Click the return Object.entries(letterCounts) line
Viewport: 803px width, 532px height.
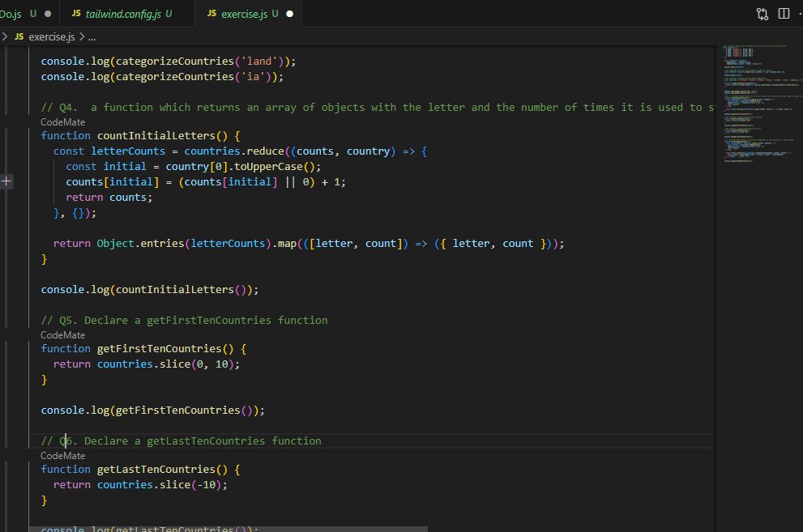[308, 244]
